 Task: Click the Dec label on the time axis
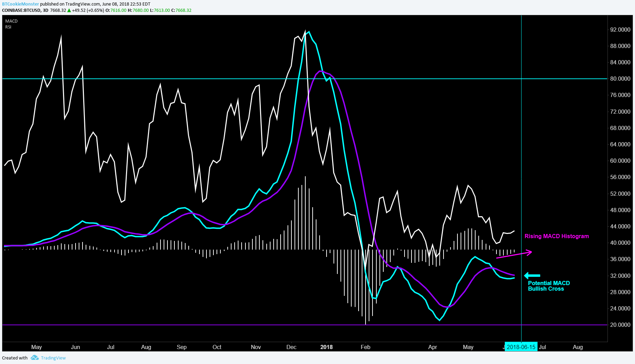[291, 347]
